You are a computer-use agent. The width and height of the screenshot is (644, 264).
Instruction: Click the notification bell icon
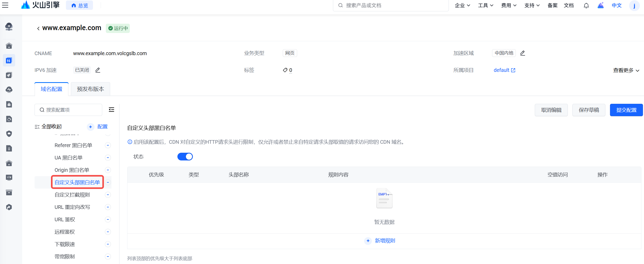[x=586, y=5]
